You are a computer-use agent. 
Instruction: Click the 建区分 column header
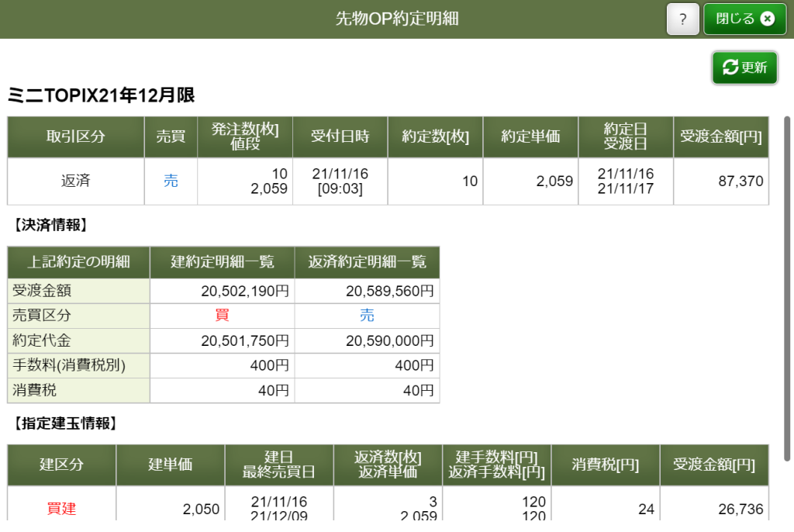(62, 465)
